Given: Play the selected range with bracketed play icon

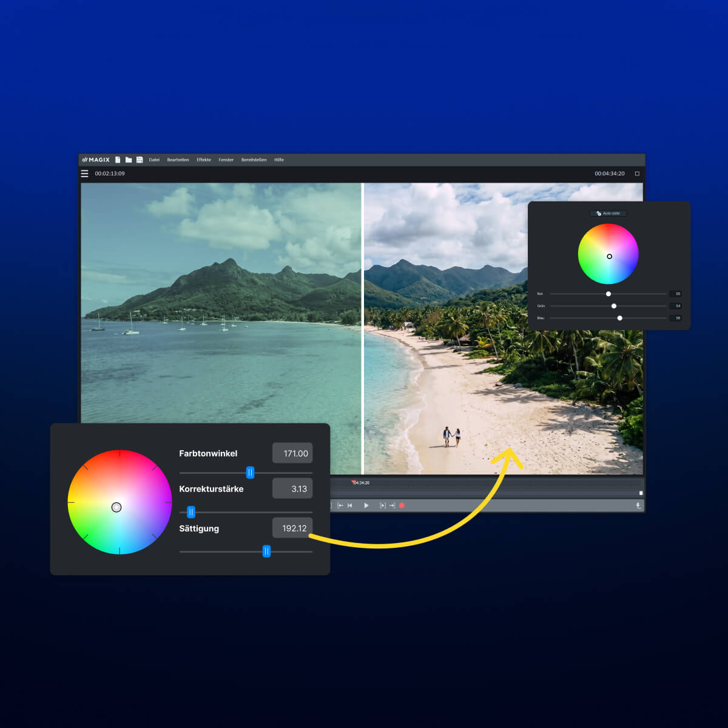Looking at the screenshot, I should tap(382, 505).
